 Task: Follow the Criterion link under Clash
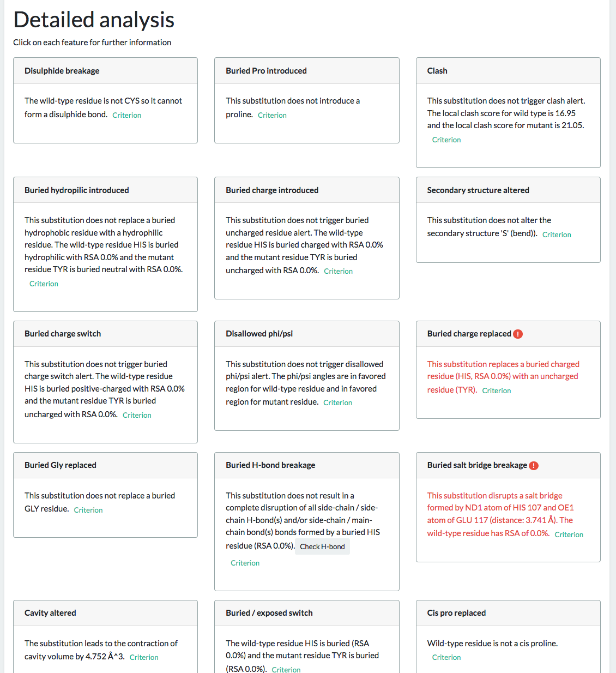(446, 140)
